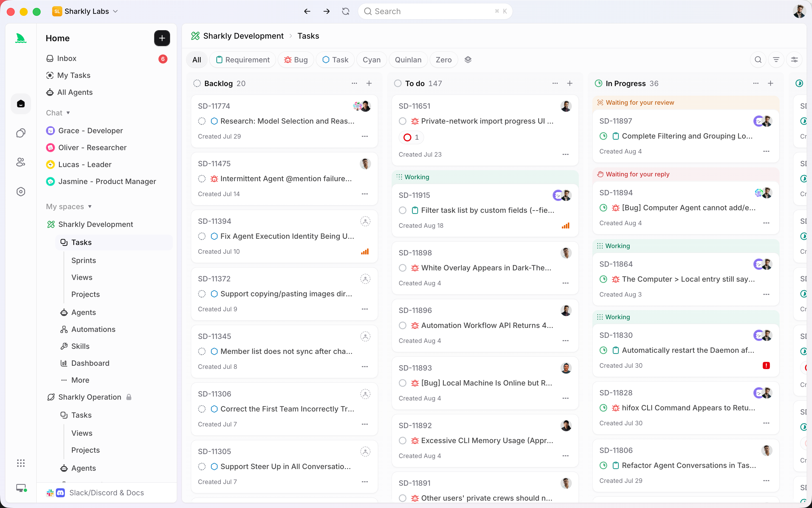Image resolution: width=812 pixels, height=508 pixels.
Task: Go forward with the right arrow
Action: coord(326,11)
